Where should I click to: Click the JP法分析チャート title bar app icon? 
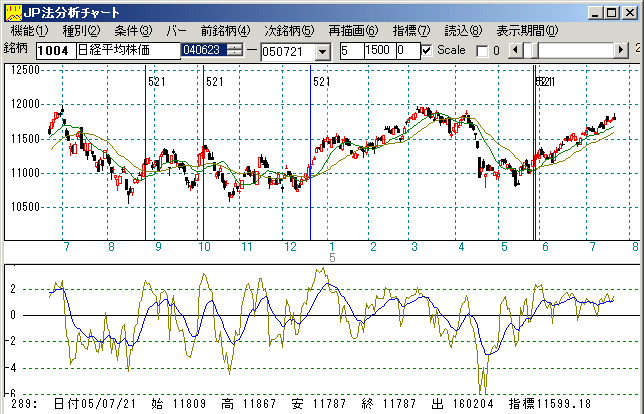[x=11, y=11]
